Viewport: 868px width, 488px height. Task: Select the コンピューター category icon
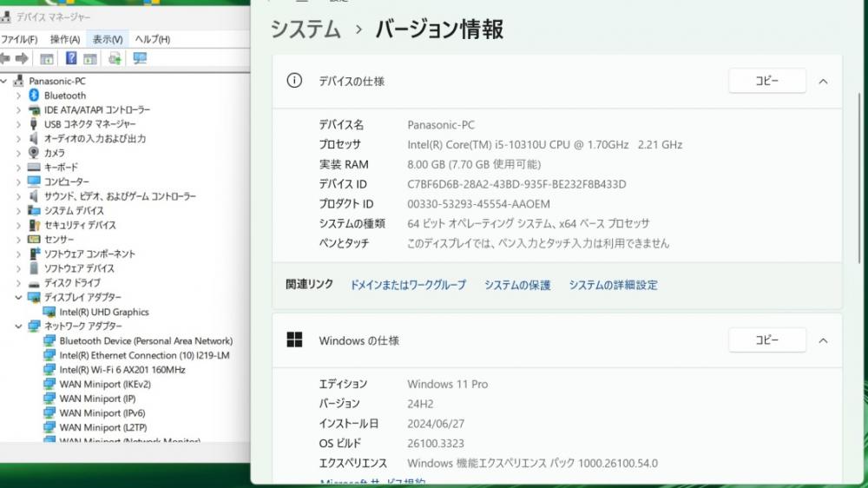[x=34, y=181]
